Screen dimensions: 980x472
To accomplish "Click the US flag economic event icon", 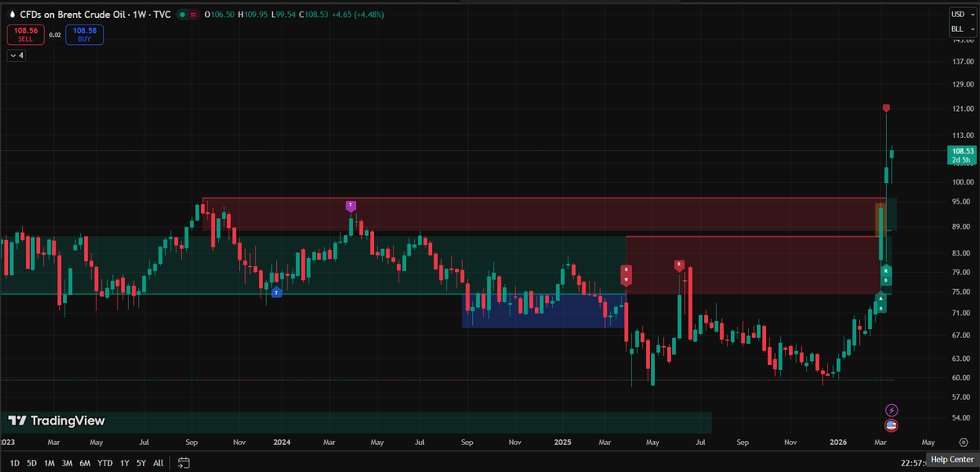I will [x=892, y=425].
